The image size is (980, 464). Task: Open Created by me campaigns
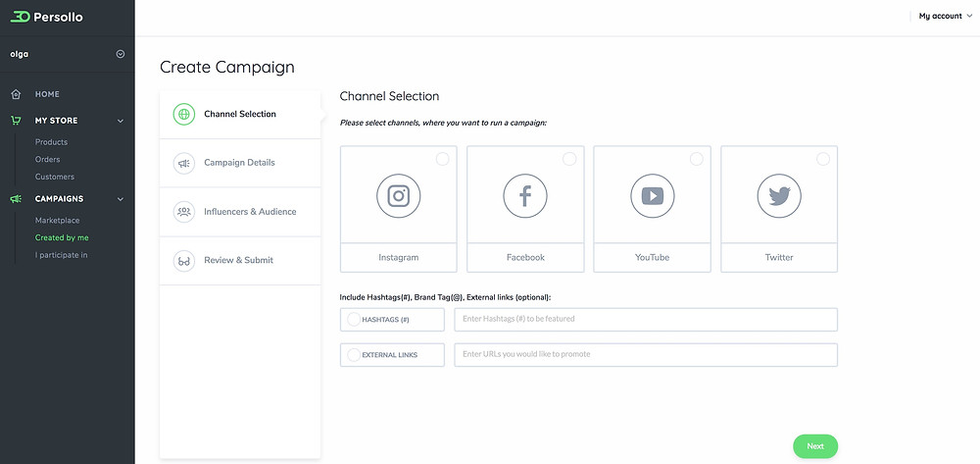(x=62, y=237)
